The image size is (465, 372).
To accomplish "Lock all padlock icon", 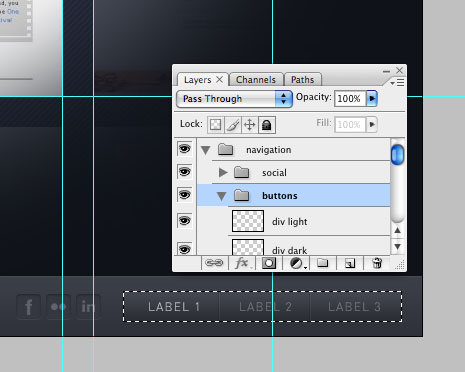I will (x=267, y=125).
